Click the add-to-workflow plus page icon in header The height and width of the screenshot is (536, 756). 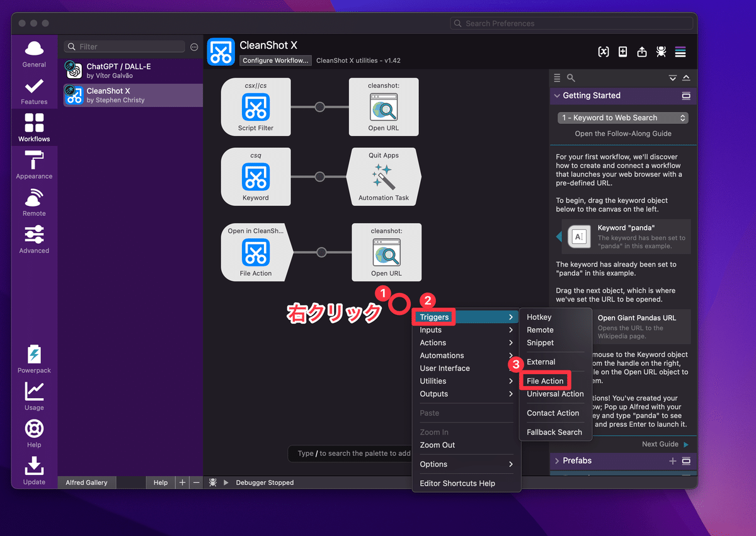(622, 52)
